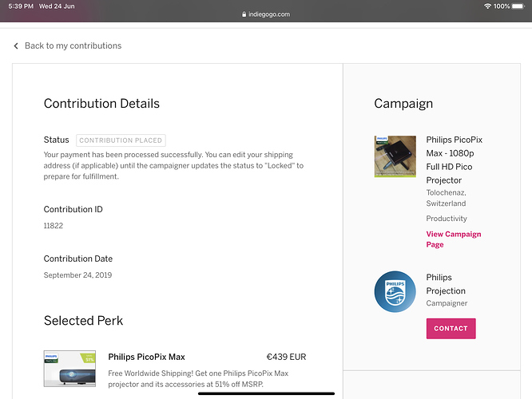Select the Contribution Placed status badge
Viewport: 532px width, 399px height.
[x=121, y=140]
